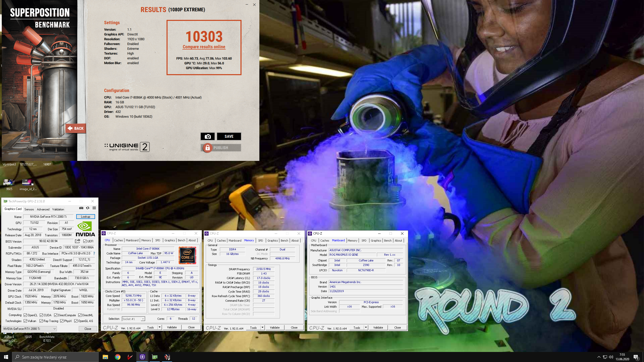Image resolution: width=644 pixels, height=362 pixels.
Task: Open the notification center icon
Action: (636, 357)
